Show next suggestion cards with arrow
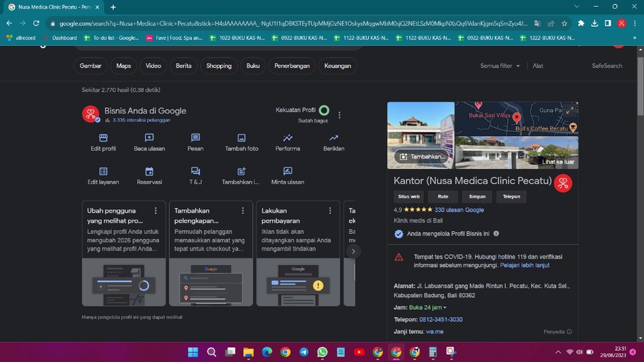 tap(354, 251)
